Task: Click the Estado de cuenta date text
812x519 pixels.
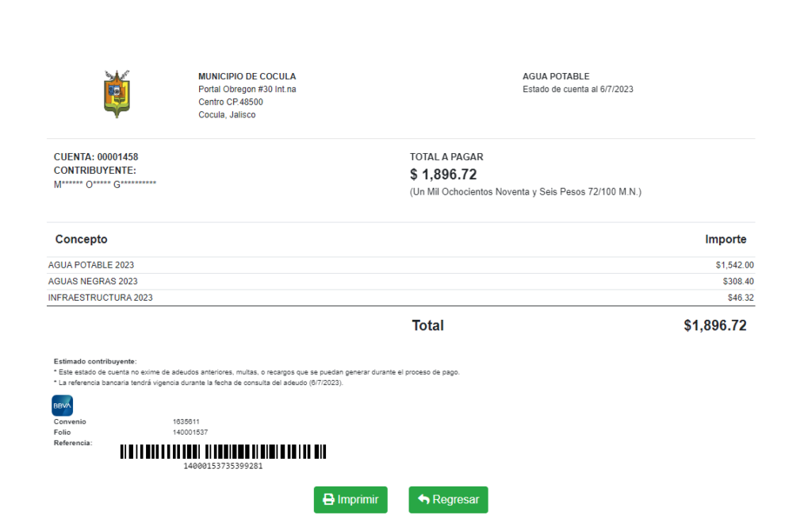Action: [x=578, y=90]
